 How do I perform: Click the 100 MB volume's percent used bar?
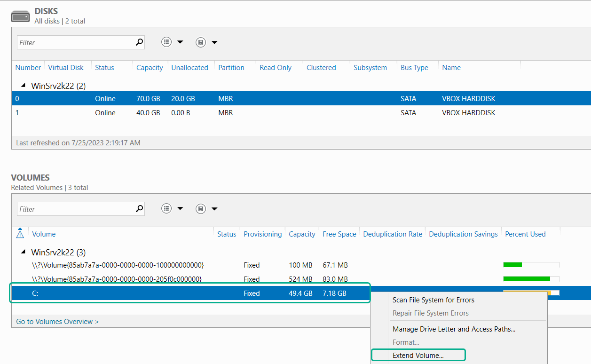[531, 265]
